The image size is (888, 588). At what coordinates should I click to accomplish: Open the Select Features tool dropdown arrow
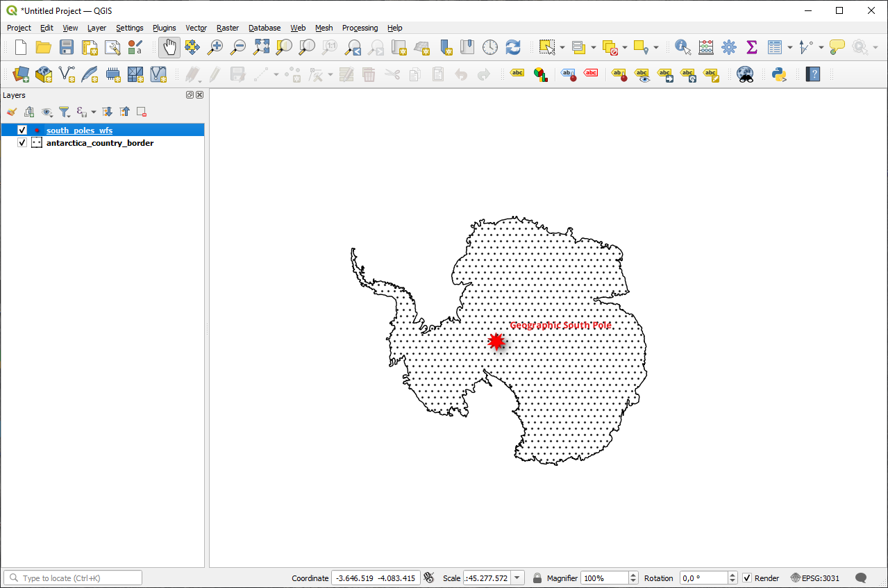coord(562,48)
